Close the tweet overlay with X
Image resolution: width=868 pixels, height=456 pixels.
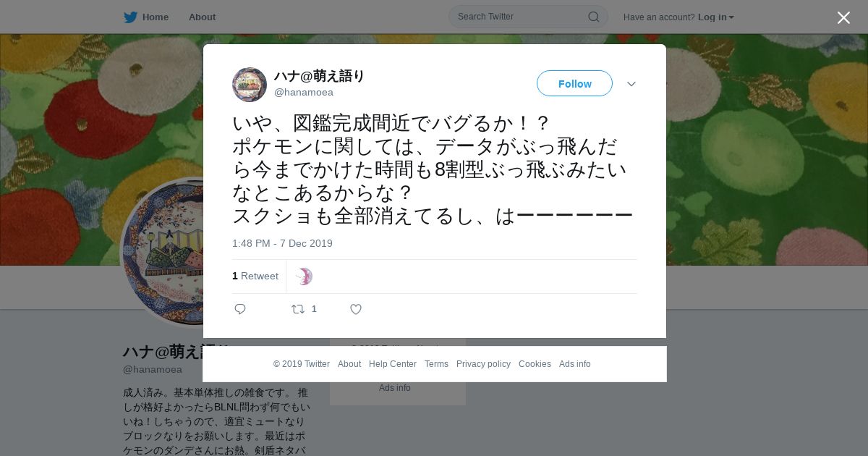(x=843, y=17)
